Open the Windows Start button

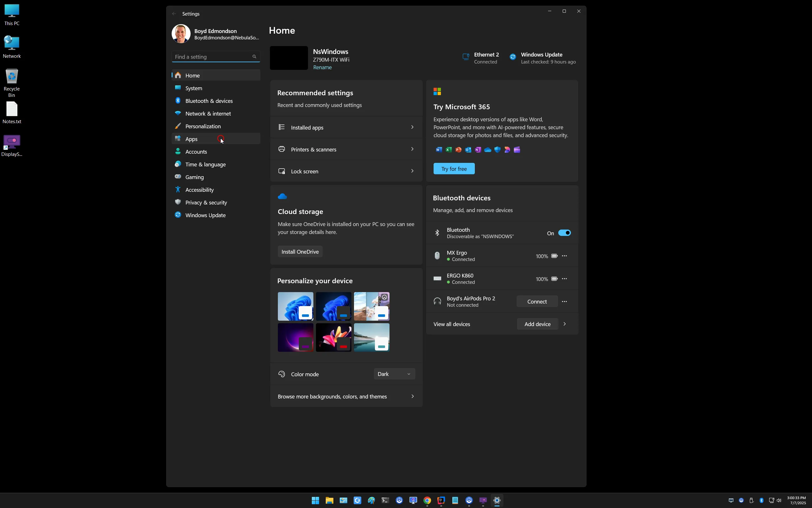coord(315,500)
